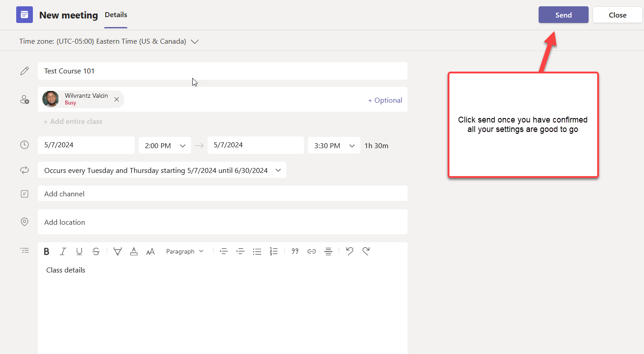
Task: Remove attendee Wilvrantz Valcin
Action: coord(117,100)
